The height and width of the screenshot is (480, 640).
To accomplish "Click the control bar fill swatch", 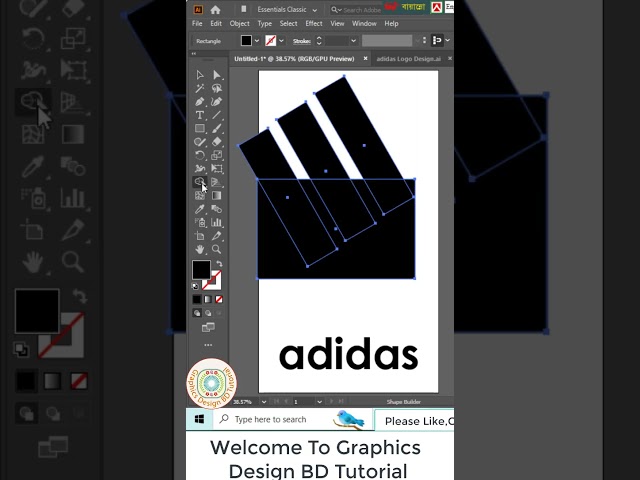I will click(x=246, y=40).
